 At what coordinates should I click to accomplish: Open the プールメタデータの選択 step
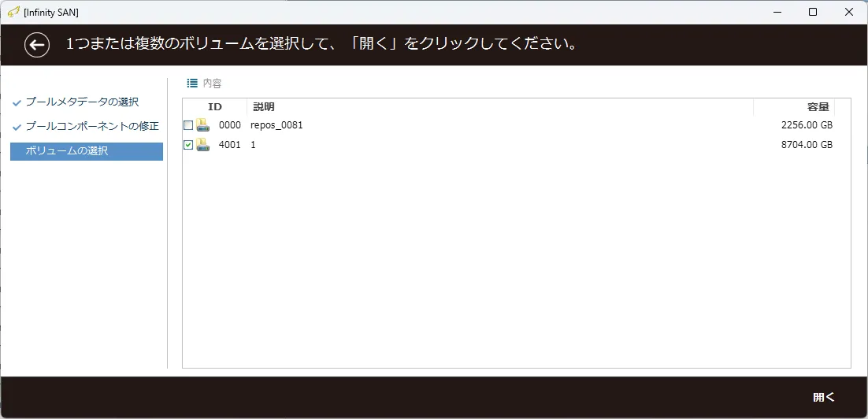(x=82, y=102)
